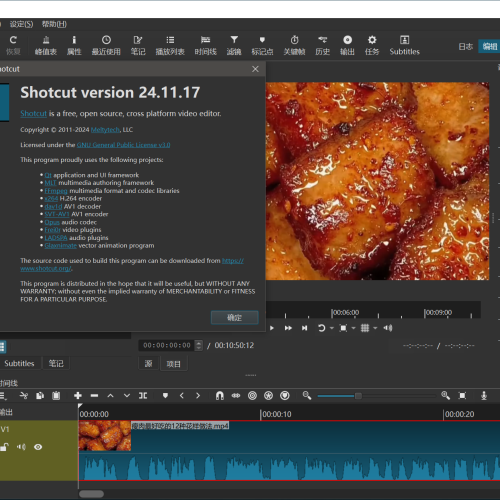Open the Filters (滤镜) panel

click(234, 45)
